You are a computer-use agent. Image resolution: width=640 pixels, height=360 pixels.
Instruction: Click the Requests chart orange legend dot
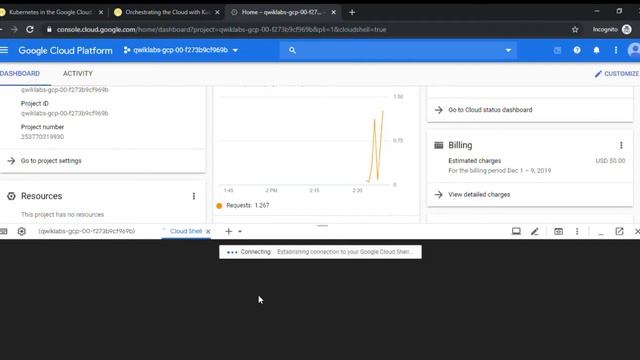coord(219,206)
